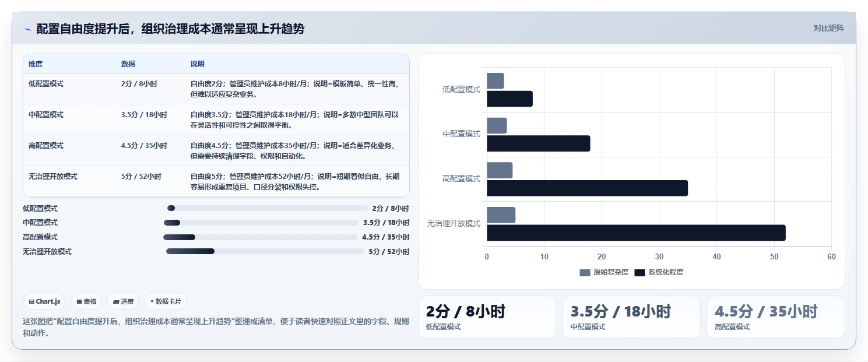Click the dark 无治理开放模式 bar in chart
This screenshot has height=362, width=868.
(636, 233)
